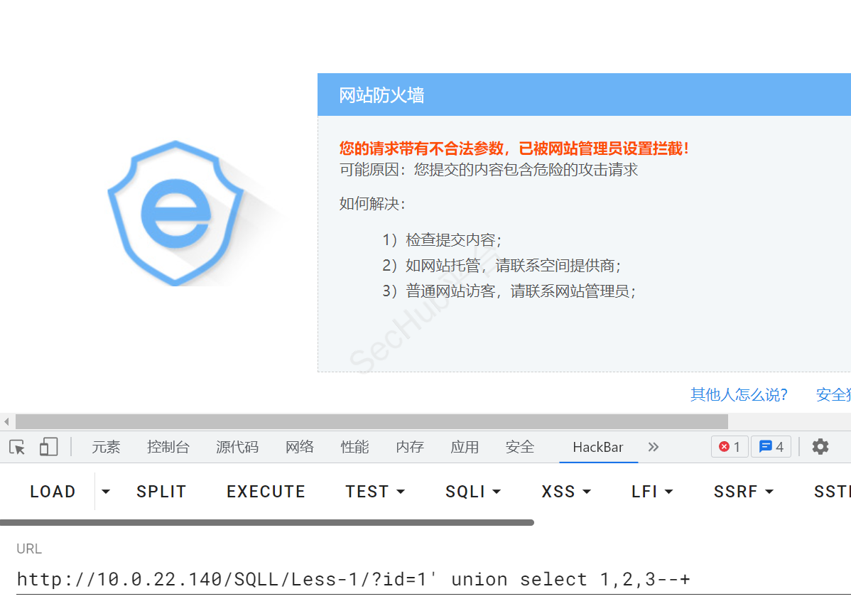Show more DevTools tabs chevron
The image size is (851, 616).
[654, 447]
